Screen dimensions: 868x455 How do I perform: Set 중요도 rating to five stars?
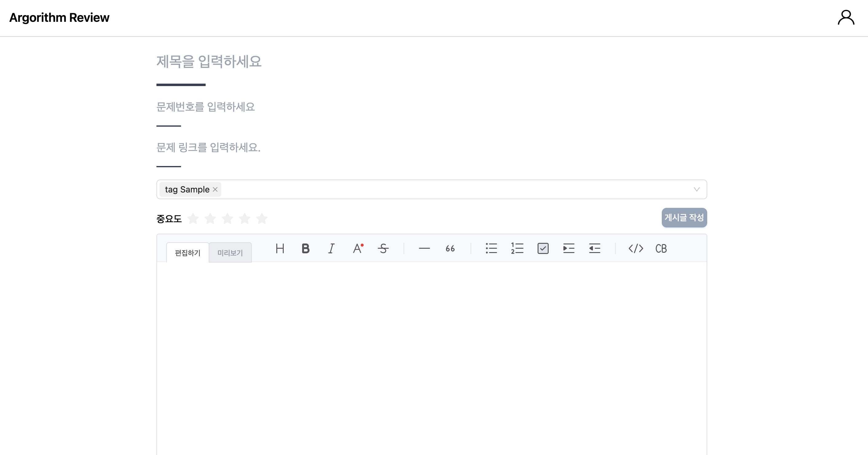click(x=262, y=219)
